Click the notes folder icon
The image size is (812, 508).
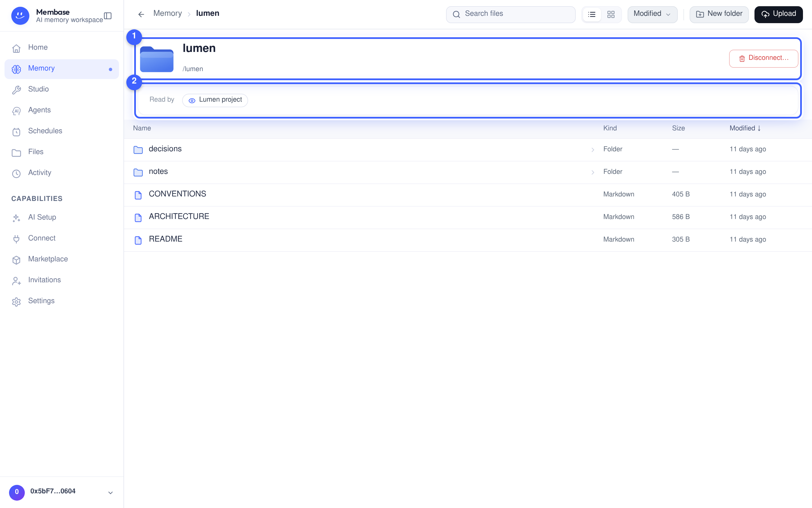point(138,172)
